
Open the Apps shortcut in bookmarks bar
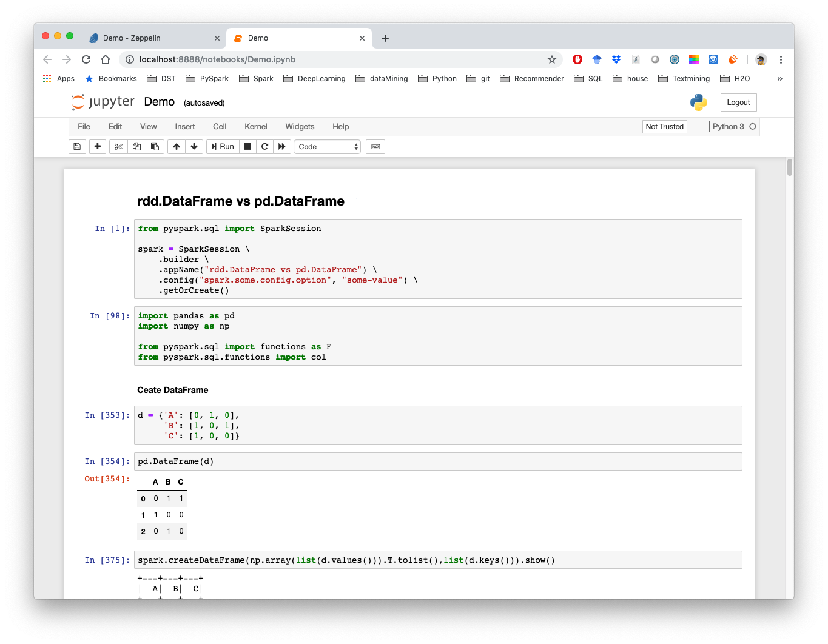click(x=59, y=79)
